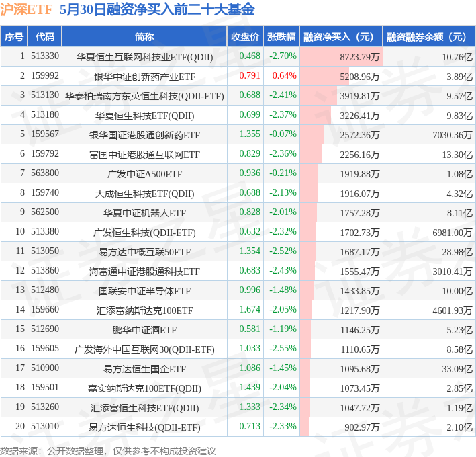Click the 序号 column header
Viewport: 476px width, 457px height.
(x=14, y=37)
